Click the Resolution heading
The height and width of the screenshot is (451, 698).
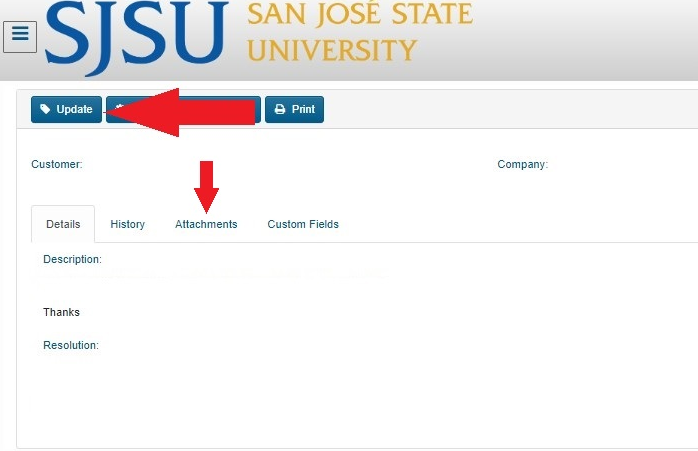[71, 345]
